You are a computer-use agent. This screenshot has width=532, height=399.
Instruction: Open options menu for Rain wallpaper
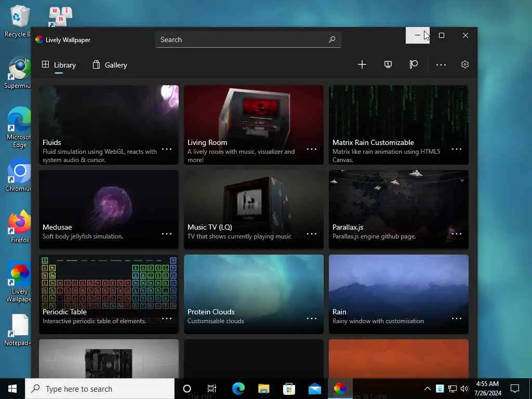[x=456, y=318]
